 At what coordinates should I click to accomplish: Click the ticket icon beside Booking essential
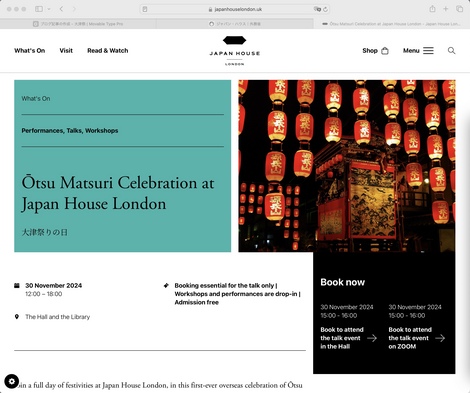point(166,285)
